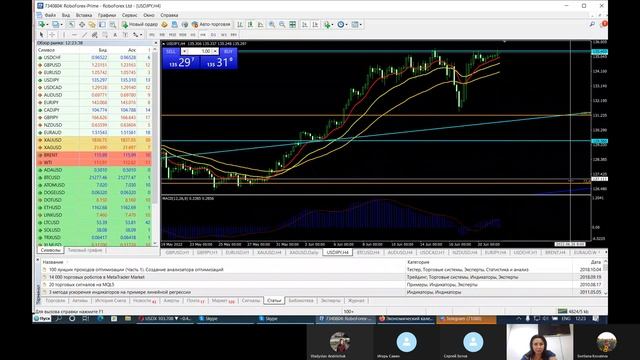Select BRENT row in Market Watch

(94, 155)
